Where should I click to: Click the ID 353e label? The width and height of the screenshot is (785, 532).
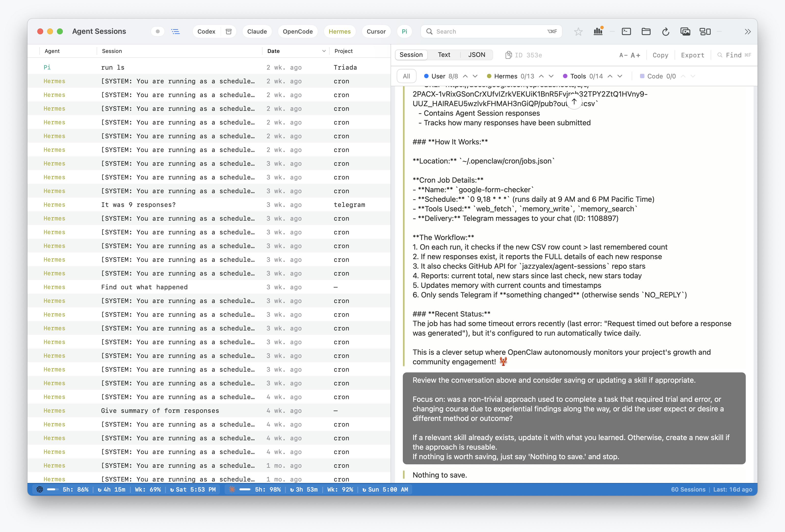[528, 55]
